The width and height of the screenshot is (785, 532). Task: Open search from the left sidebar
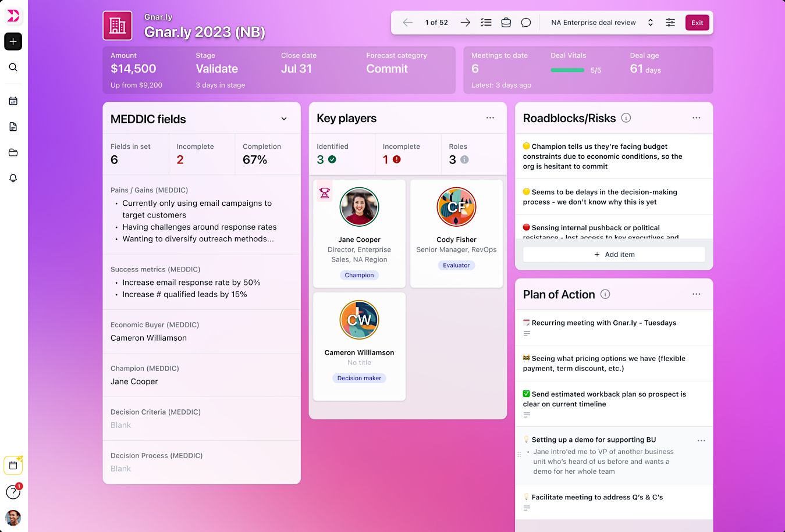tap(13, 67)
